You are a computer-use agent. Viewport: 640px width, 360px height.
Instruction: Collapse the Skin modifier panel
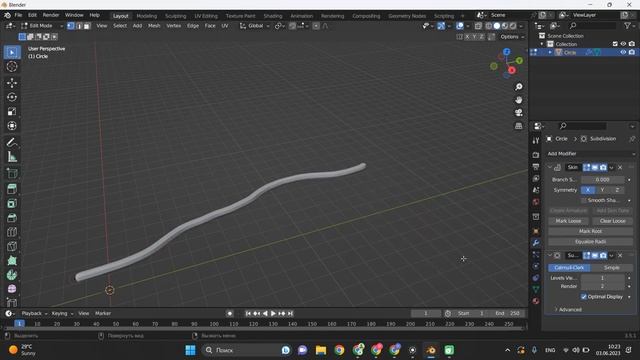[550, 167]
